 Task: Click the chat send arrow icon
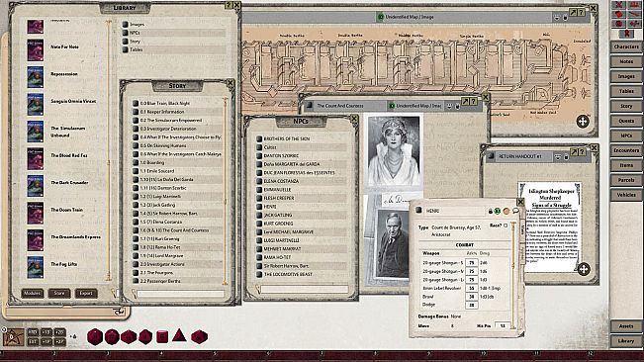[120, 312]
